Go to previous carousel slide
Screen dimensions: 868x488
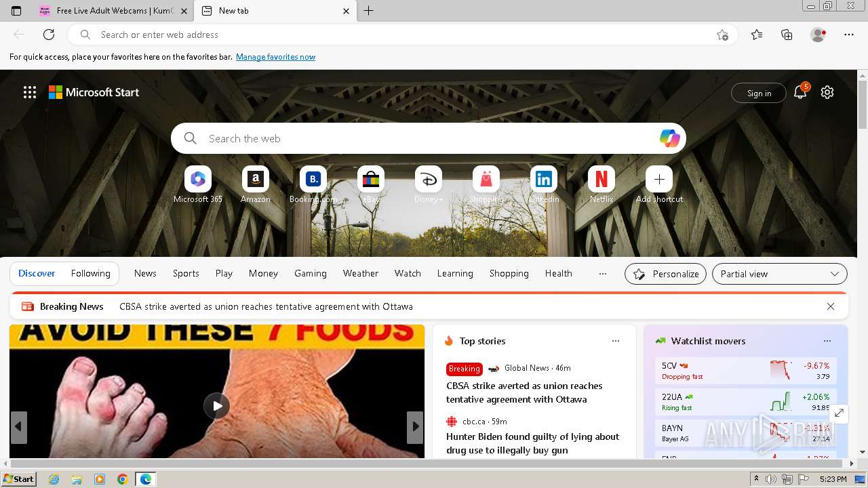pos(18,427)
